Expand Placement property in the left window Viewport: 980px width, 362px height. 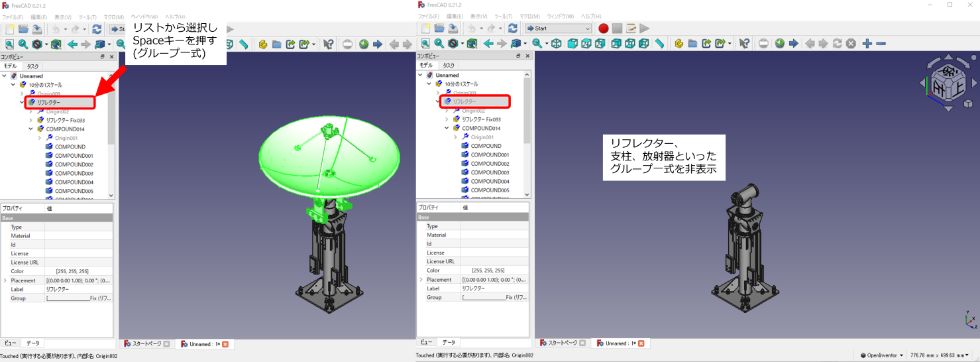click(x=5, y=280)
